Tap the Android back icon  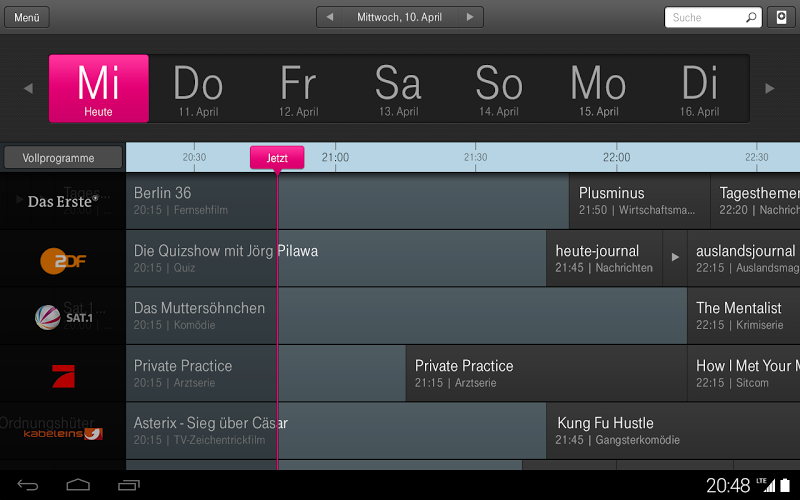click(x=28, y=486)
